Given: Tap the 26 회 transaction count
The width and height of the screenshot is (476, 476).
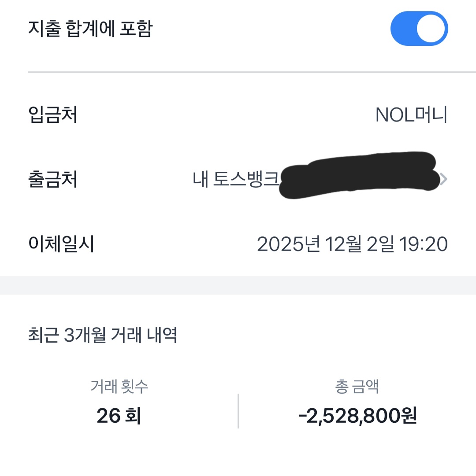Looking at the screenshot, I should tap(119, 416).
